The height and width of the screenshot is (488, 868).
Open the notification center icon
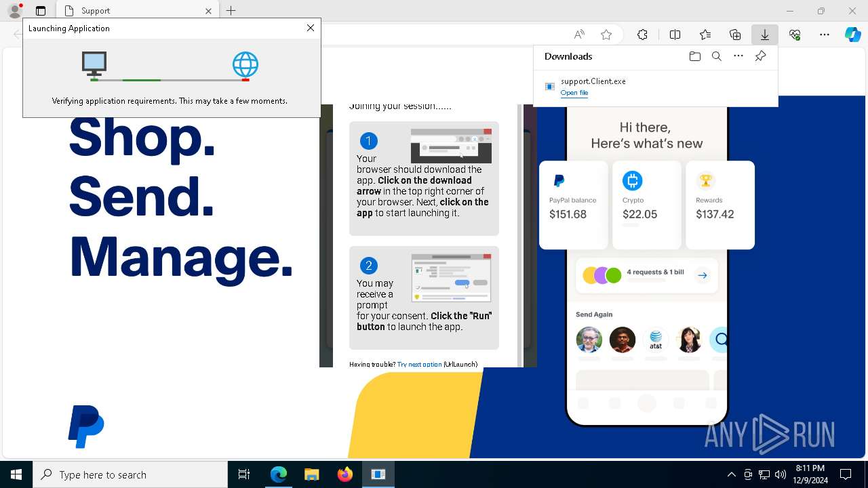pyautogui.click(x=846, y=474)
